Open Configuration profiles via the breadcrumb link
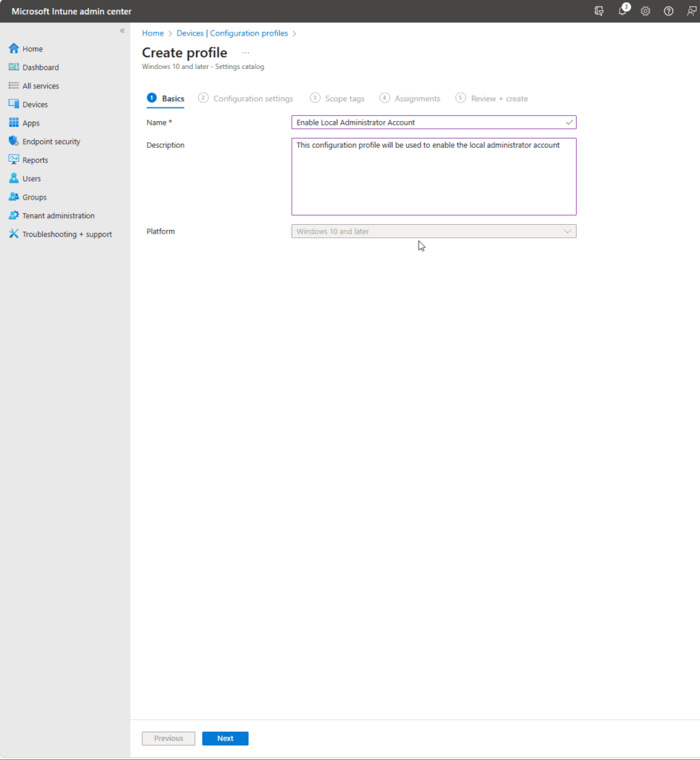This screenshot has height=760, width=700. click(249, 33)
